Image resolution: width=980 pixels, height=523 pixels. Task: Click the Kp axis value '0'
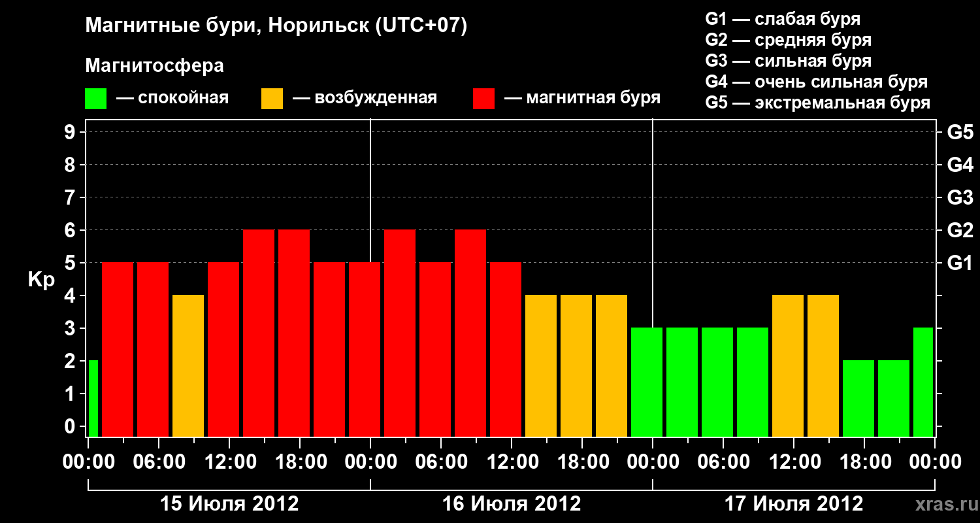coord(71,426)
